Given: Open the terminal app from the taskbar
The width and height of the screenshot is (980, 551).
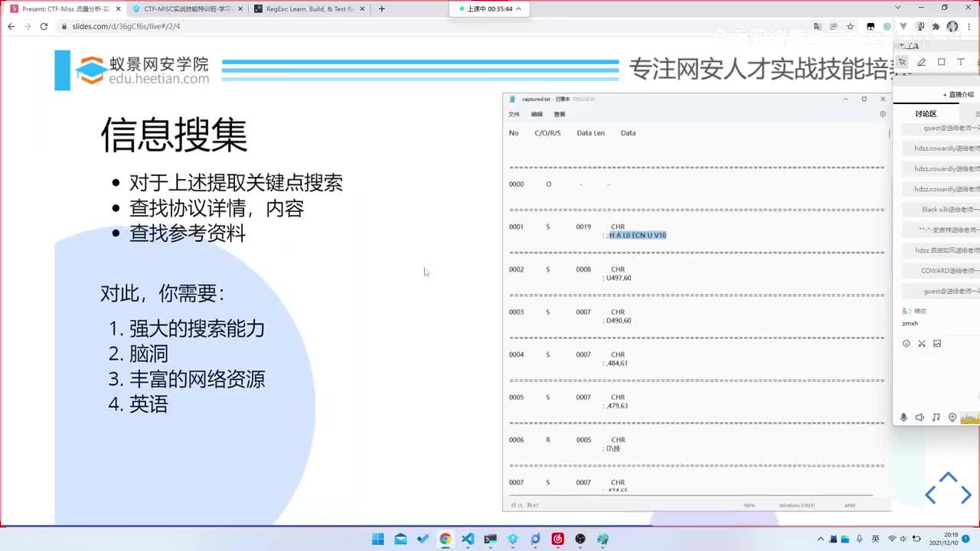Looking at the screenshot, I should pos(490,539).
